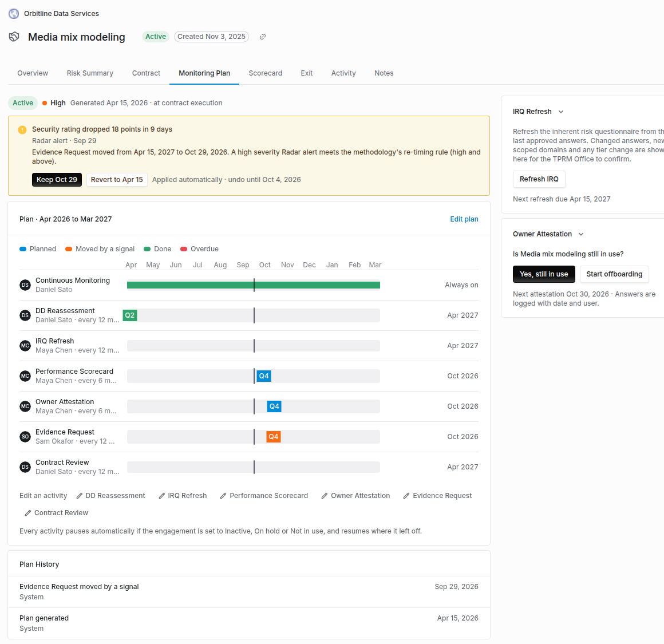The image size is (664, 644).
Task: Click the Edit plan link
Action: [x=464, y=219]
